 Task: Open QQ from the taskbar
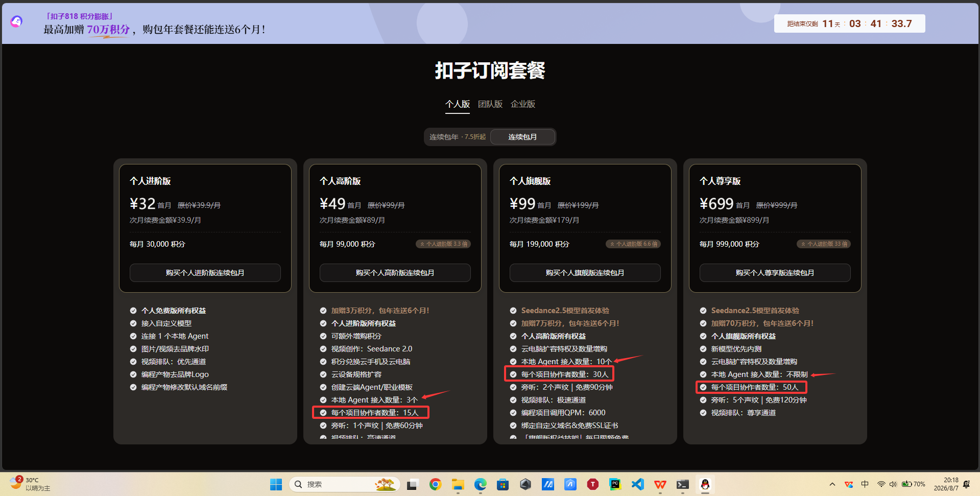click(705, 484)
